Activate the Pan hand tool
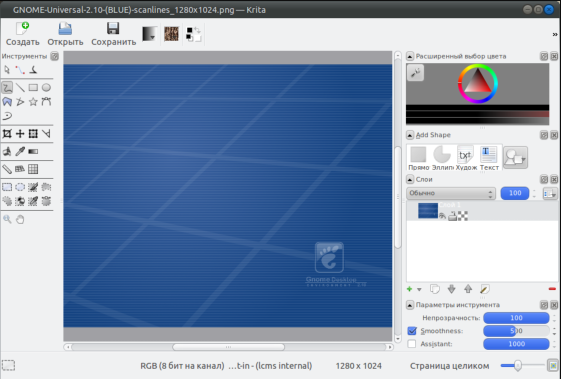The width and height of the screenshot is (561, 379). click(x=20, y=219)
